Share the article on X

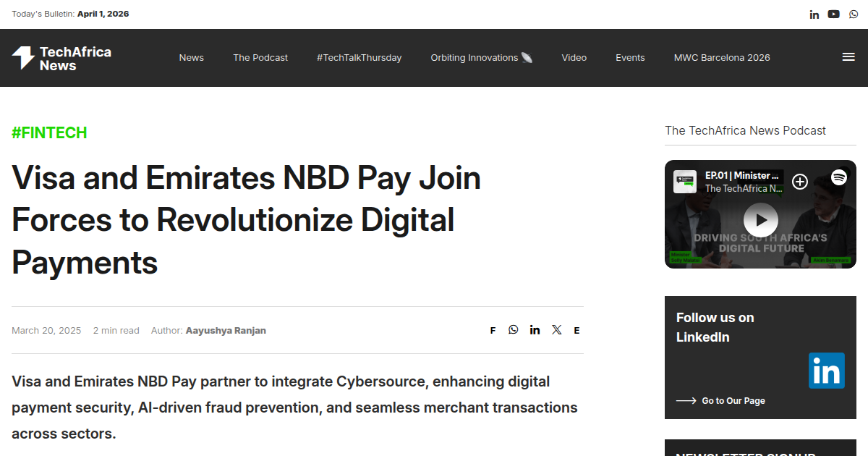[x=556, y=329]
